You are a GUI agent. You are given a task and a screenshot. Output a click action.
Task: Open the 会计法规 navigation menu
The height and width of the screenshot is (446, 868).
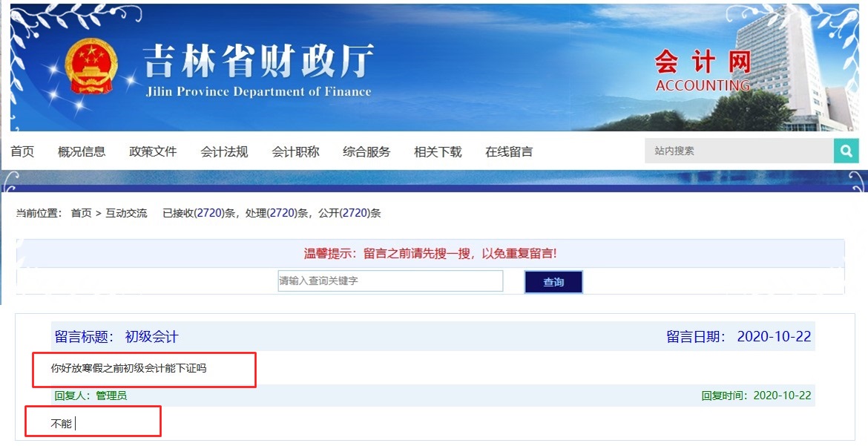[x=224, y=151]
